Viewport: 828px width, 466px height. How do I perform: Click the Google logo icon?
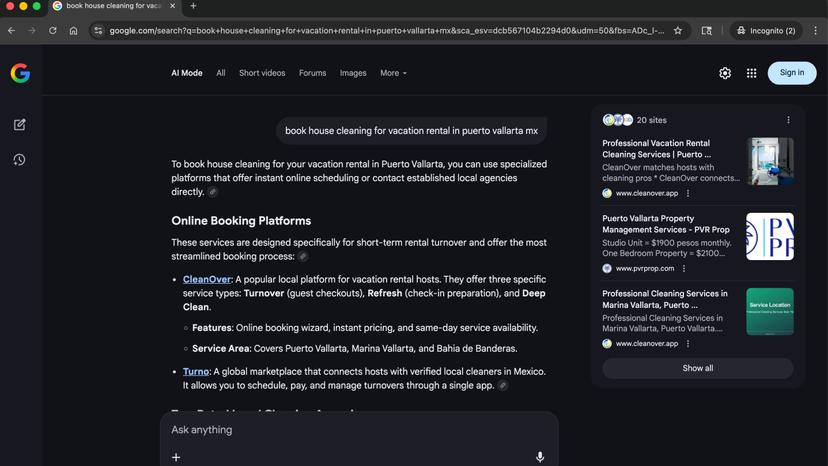[20, 73]
